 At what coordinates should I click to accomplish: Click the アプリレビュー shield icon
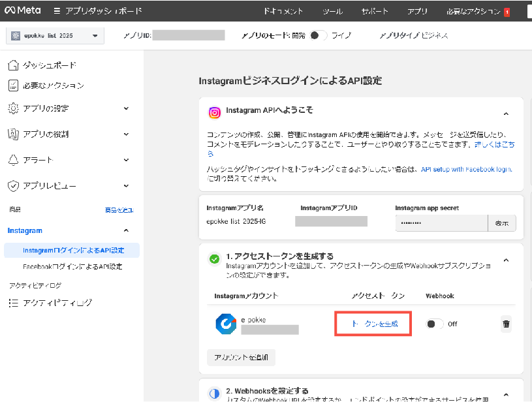[x=13, y=185]
